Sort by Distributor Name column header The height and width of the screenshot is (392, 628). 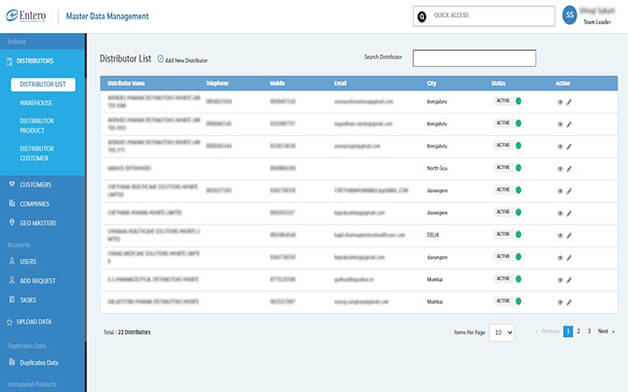click(126, 83)
